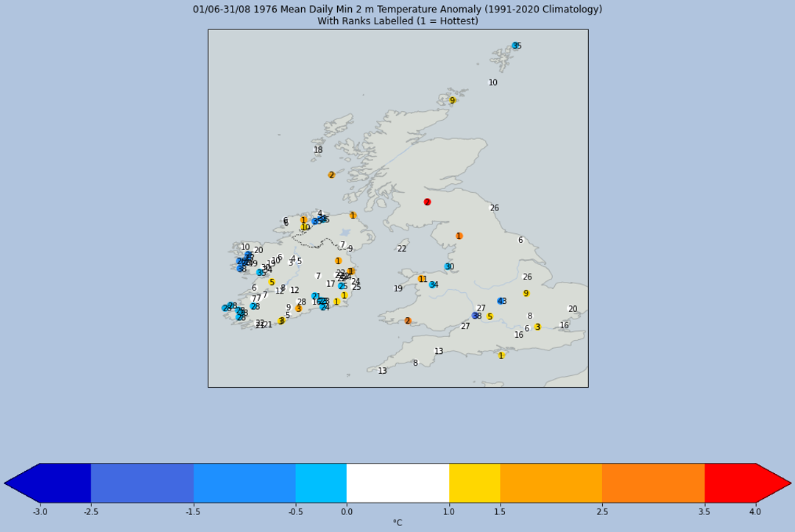Click the "20" rank label in East Anglia

[573, 309]
